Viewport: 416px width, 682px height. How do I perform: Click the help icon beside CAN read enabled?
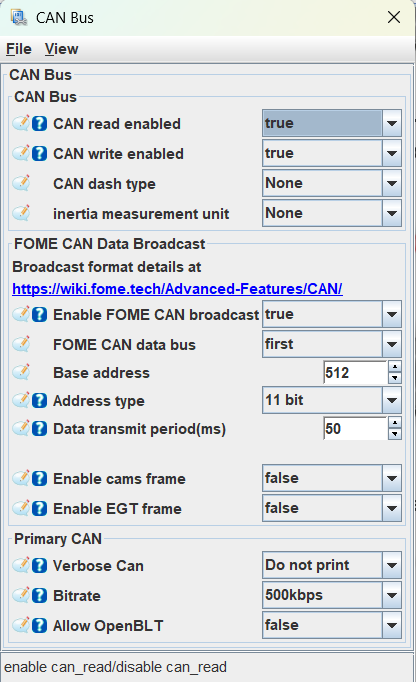coord(40,124)
